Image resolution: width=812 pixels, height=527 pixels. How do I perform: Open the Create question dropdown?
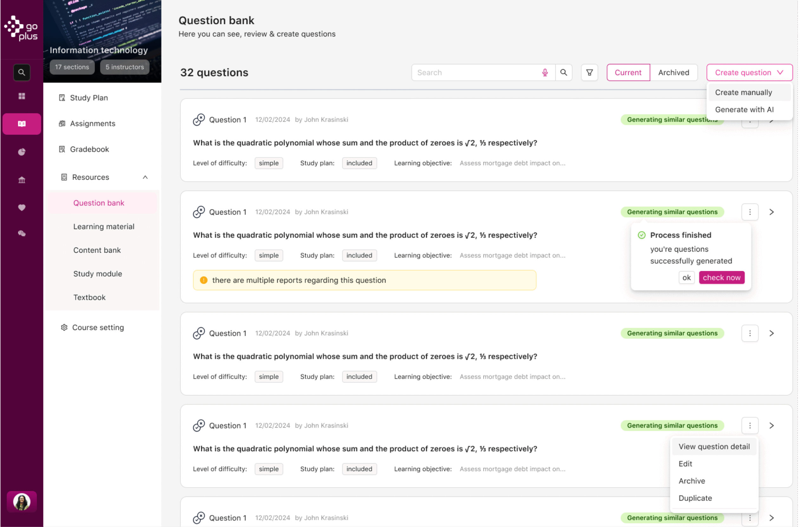(x=749, y=72)
